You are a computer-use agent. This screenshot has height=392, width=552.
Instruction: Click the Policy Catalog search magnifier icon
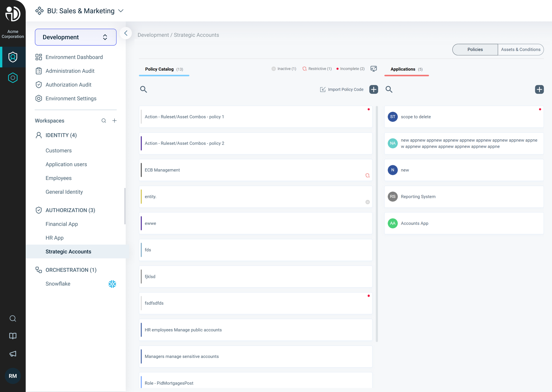(143, 89)
